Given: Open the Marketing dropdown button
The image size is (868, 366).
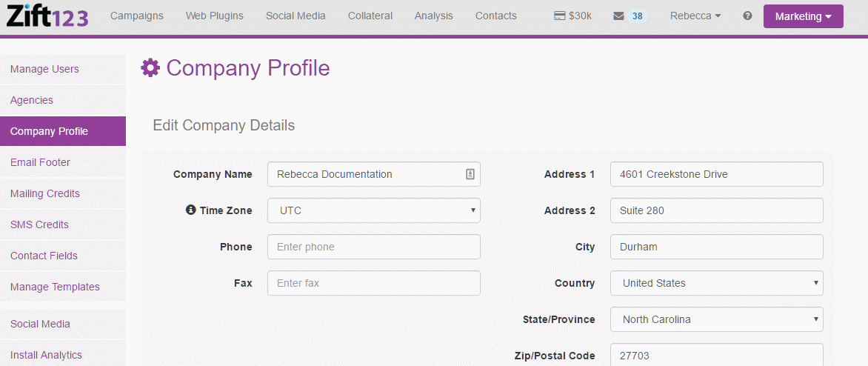Looking at the screenshot, I should [x=803, y=16].
